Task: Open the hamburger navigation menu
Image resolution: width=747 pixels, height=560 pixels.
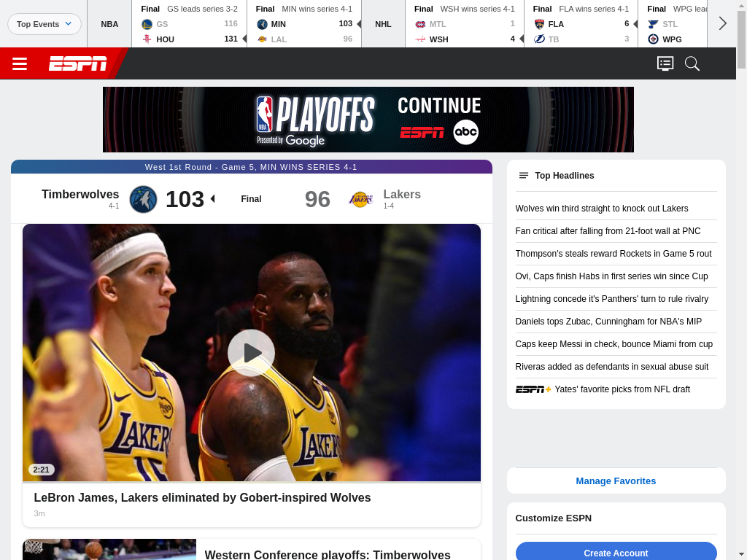Action: pos(20,63)
